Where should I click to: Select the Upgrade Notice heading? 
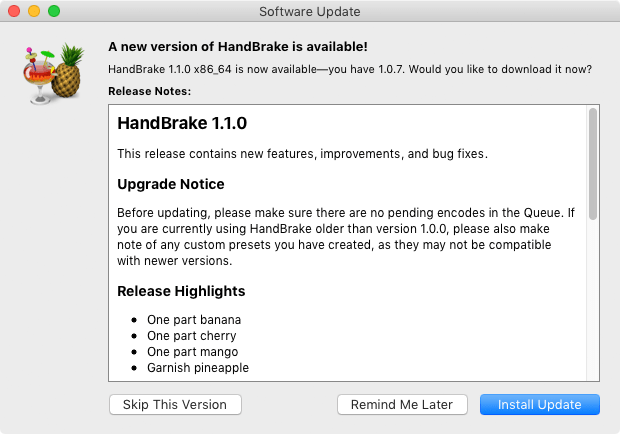pos(171,184)
